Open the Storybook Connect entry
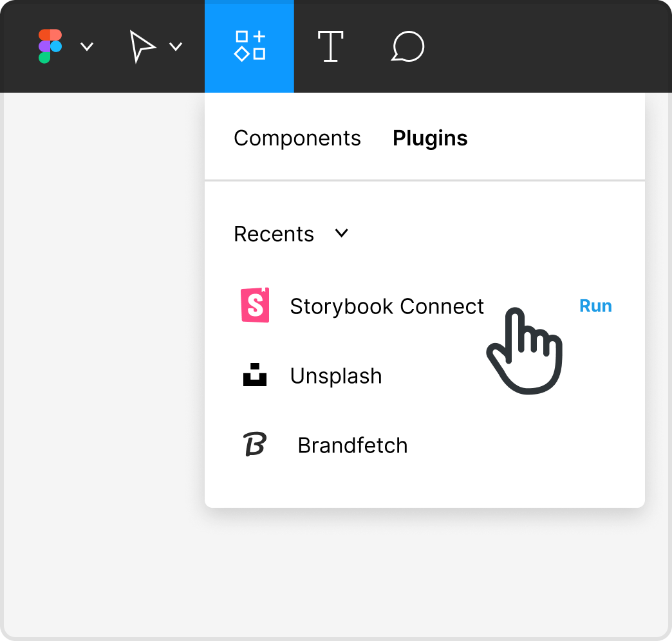This screenshot has height=641, width=672. (387, 306)
